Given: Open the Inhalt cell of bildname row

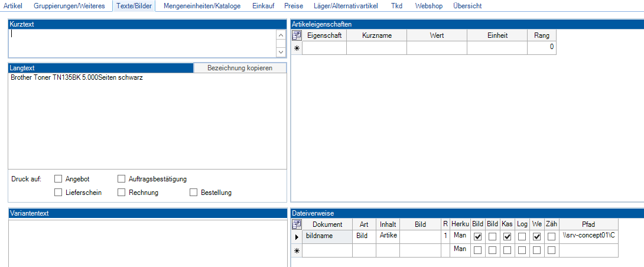Looking at the screenshot, I should (388, 236).
